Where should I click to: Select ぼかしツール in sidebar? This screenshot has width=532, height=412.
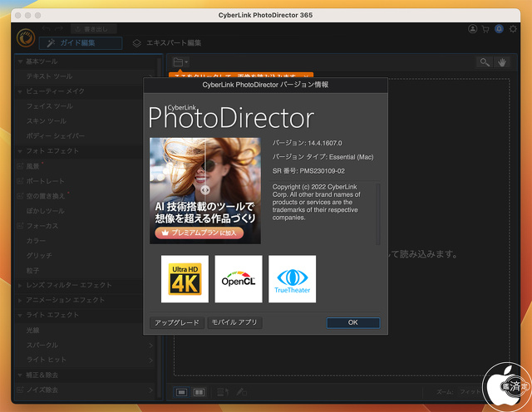[x=45, y=211]
